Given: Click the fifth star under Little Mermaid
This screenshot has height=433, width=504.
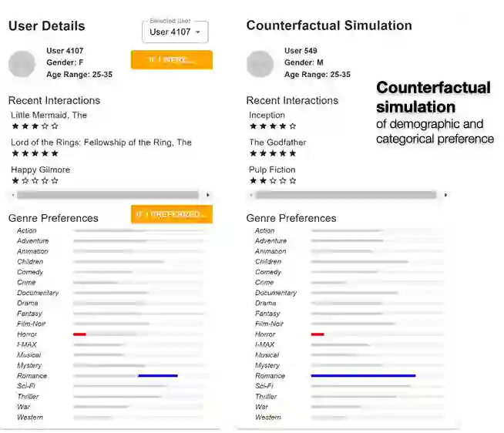Looking at the screenshot, I should (x=55, y=126).
